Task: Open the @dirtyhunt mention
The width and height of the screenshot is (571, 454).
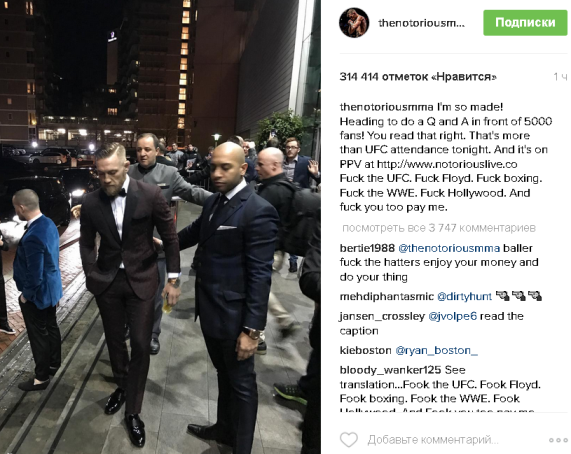Action: [x=464, y=297]
